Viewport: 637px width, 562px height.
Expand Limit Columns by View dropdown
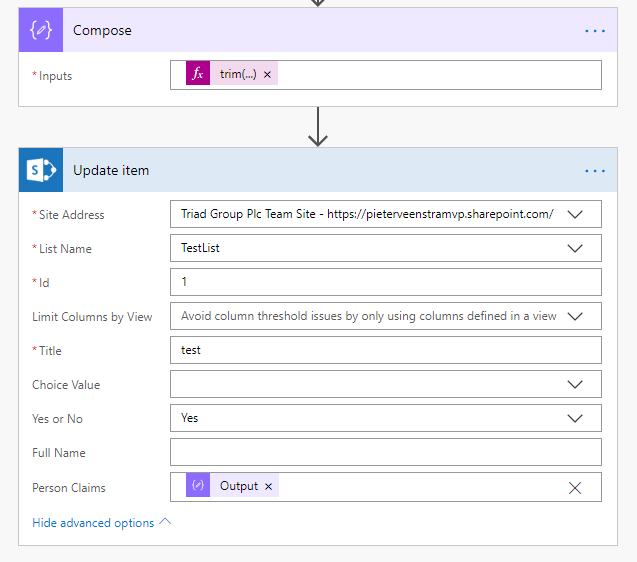(575, 316)
